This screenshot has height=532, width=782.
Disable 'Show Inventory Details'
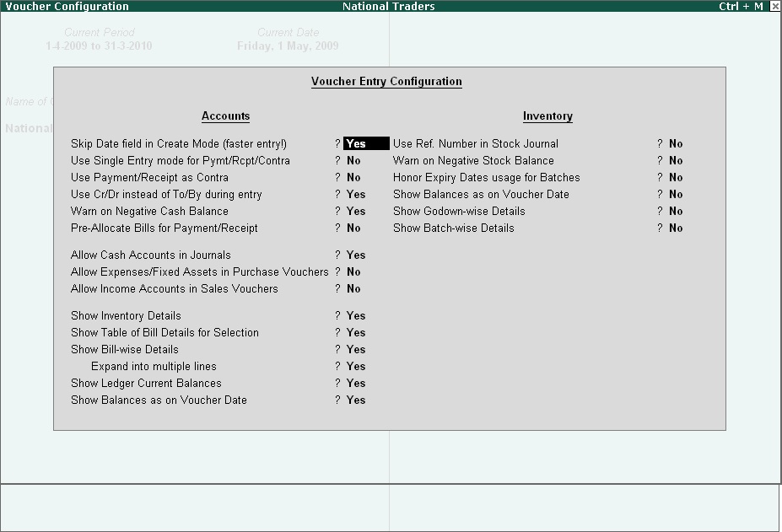[x=355, y=315]
